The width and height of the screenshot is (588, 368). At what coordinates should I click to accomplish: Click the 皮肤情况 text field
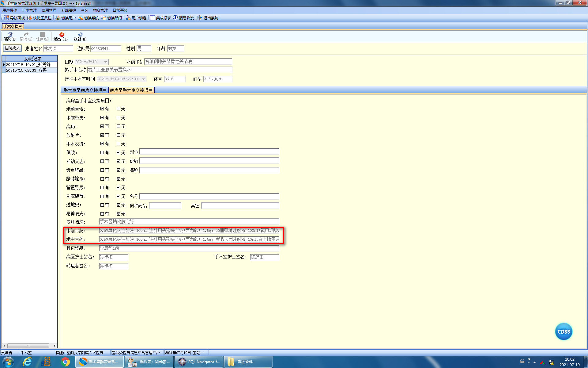[189, 222]
